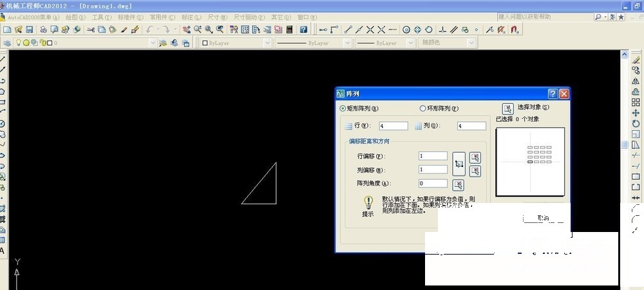Viewport: 644px width, 290px height.
Task: Open lineweight ByLayer dropdown
Action: tap(410, 43)
